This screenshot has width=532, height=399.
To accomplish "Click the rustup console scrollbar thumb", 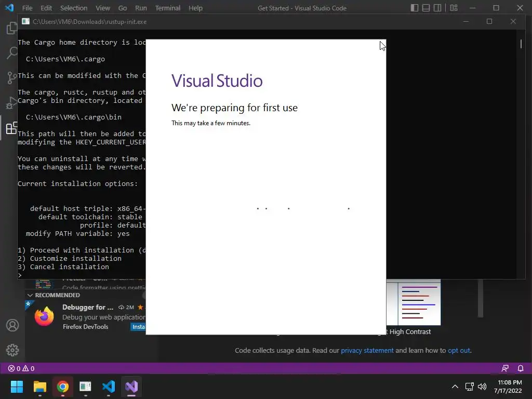I will coord(521,44).
